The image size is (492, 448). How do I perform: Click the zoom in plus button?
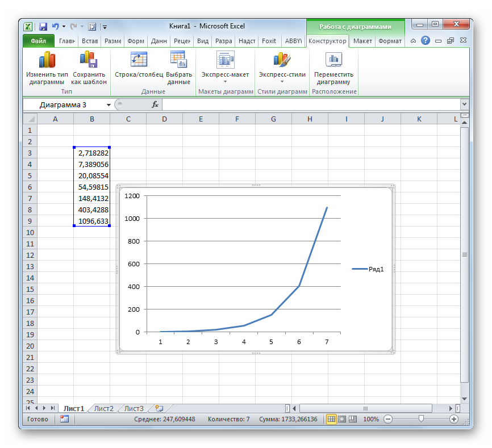(453, 419)
